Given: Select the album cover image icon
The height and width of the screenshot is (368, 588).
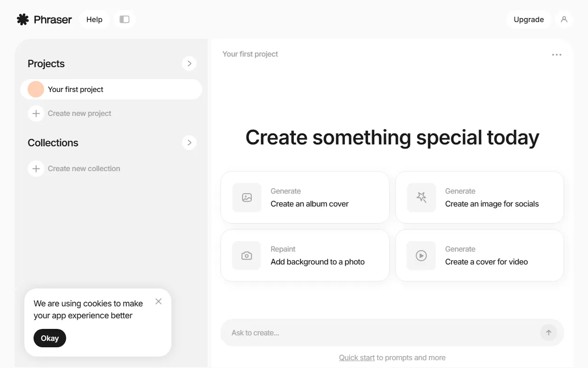Looking at the screenshot, I should [x=247, y=197].
